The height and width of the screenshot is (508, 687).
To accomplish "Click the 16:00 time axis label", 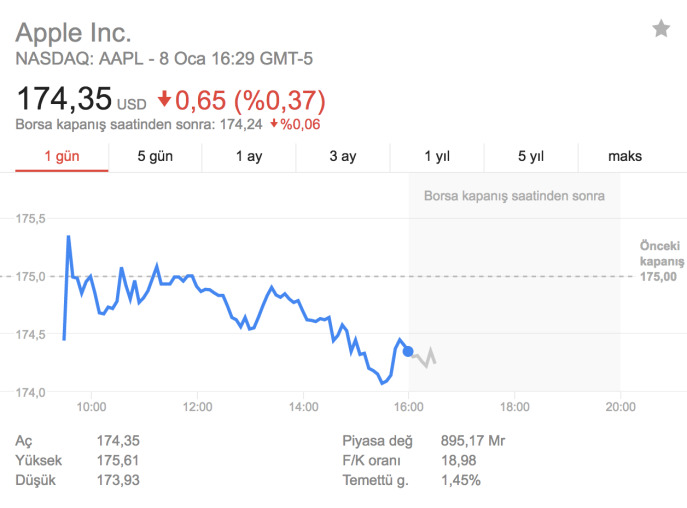I will point(408,407).
